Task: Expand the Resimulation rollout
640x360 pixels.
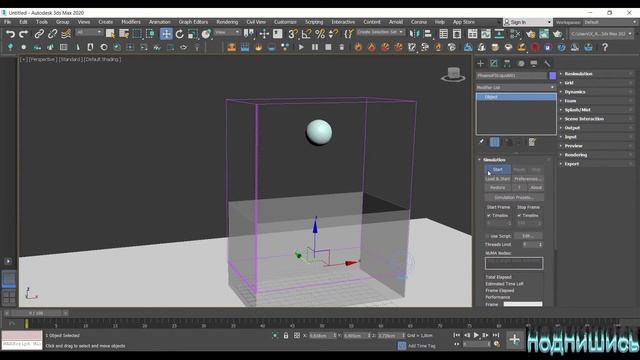Action: [x=596, y=74]
